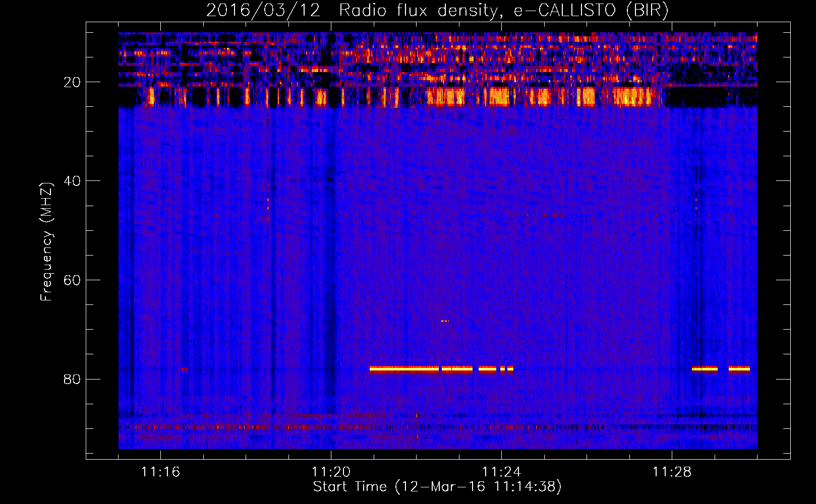Viewport: 816px width, 504px height.
Task: Click the long yellow 78 MHz emission band
Action: coord(404,369)
